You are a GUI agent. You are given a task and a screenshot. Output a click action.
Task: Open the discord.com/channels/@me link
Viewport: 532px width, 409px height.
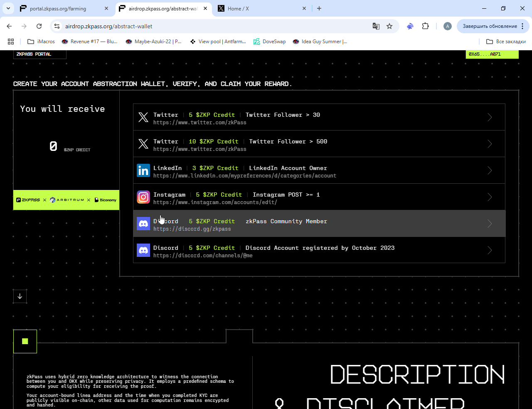203,256
